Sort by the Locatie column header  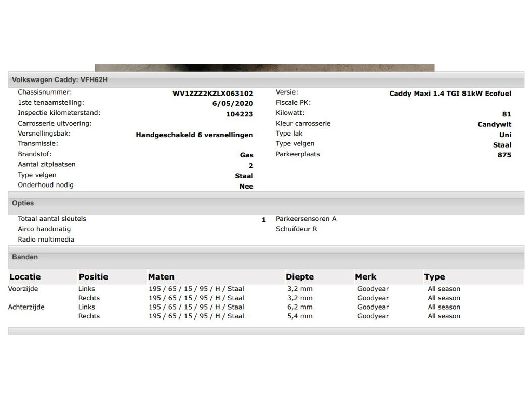(x=25, y=277)
